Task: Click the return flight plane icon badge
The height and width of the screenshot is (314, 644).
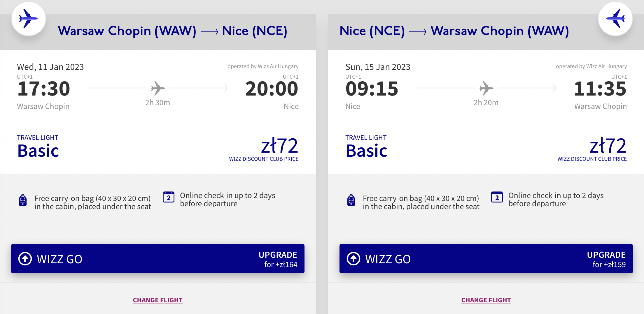Action: point(615,19)
